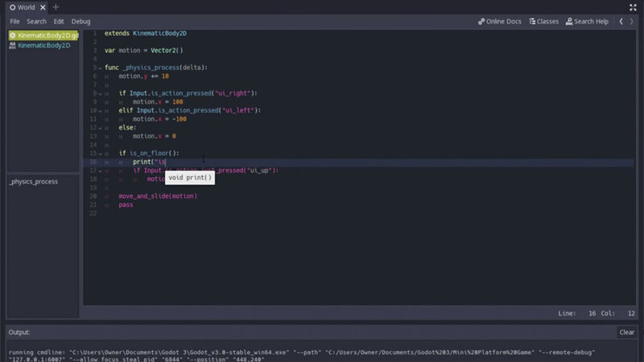Click the motion.x = 0 line
This screenshot has height=362, width=644.
tap(154, 136)
